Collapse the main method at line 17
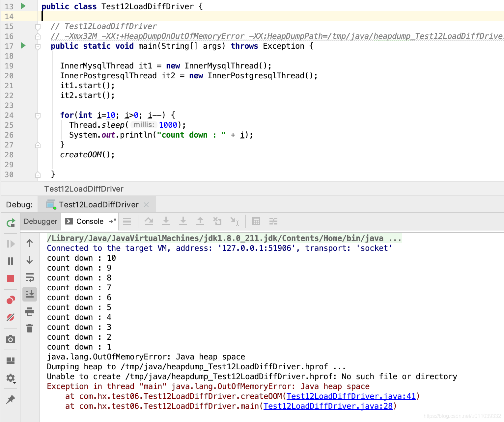The height and width of the screenshot is (422, 504). point(38,46)
